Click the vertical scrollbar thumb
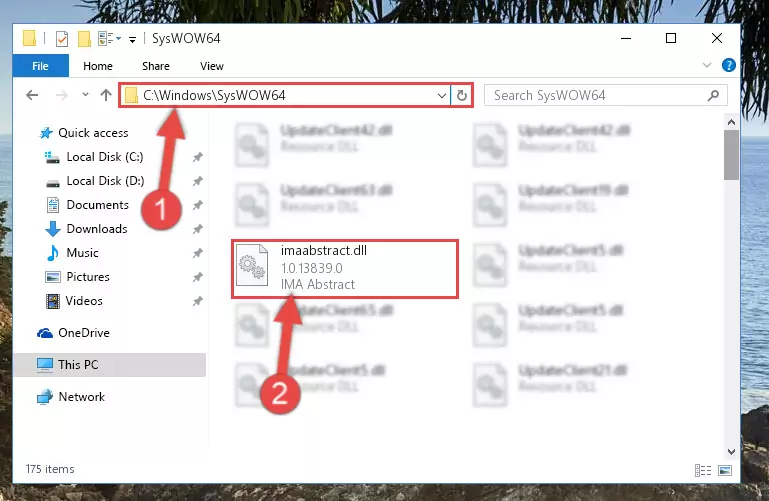The image size is (769, 501). pos(731,155)
